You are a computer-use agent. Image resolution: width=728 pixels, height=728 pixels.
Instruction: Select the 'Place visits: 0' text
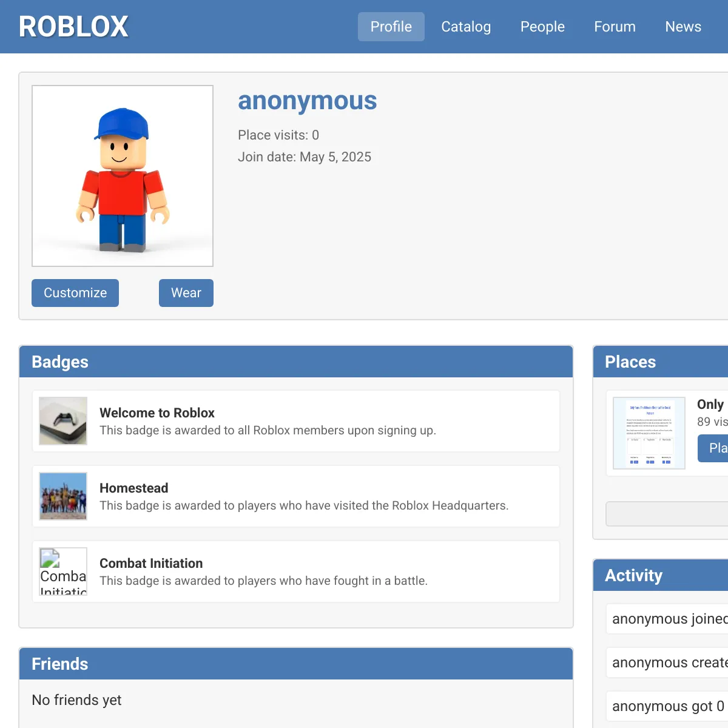click(x=278, y=135)
